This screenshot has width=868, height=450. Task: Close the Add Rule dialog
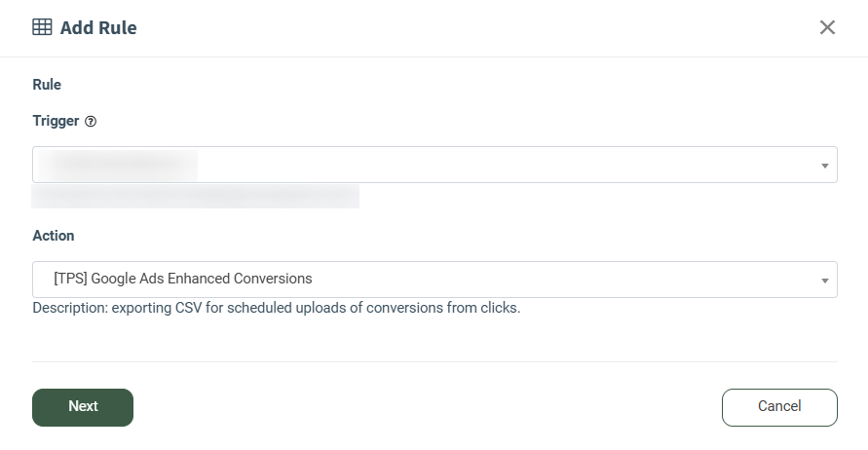(827, 27)
